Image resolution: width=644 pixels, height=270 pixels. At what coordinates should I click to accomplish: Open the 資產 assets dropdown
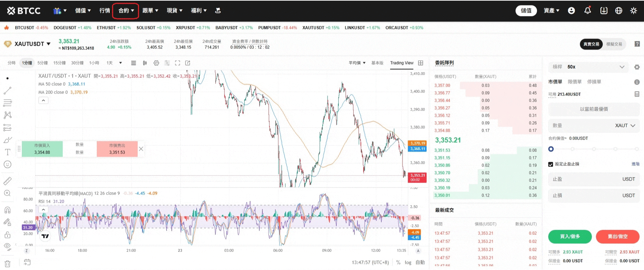pos(551,11)
